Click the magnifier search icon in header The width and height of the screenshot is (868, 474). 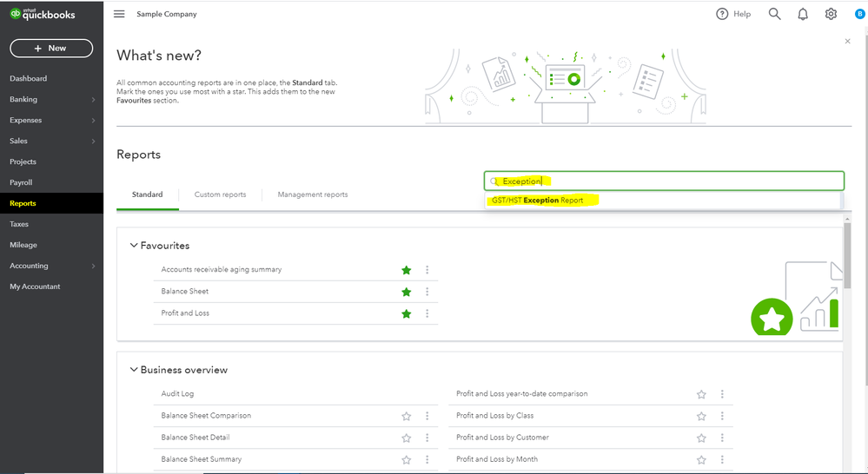pyautogui.click(x=774, y=14)
